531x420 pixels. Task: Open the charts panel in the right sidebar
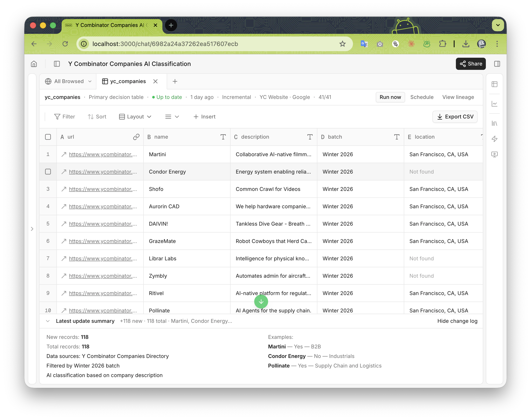click(495, 104)
